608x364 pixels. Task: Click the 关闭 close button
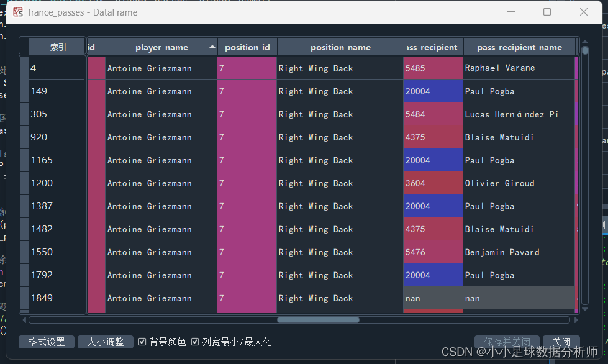561,342
